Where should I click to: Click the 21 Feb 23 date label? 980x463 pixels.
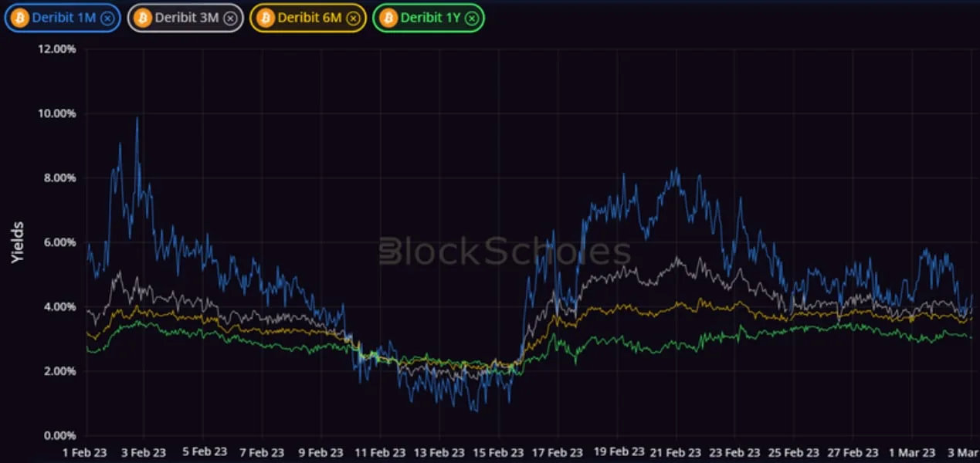pyautogui.click(x=676, y=453)
